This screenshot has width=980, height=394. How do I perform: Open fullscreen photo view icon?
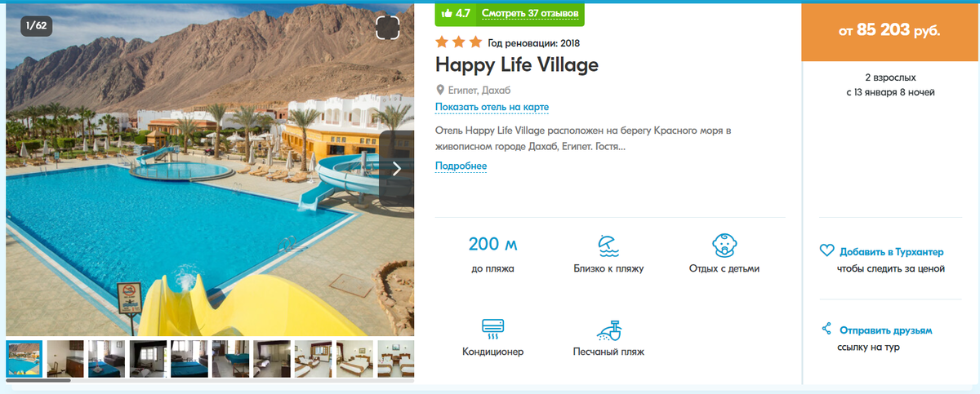coord(388,28)
